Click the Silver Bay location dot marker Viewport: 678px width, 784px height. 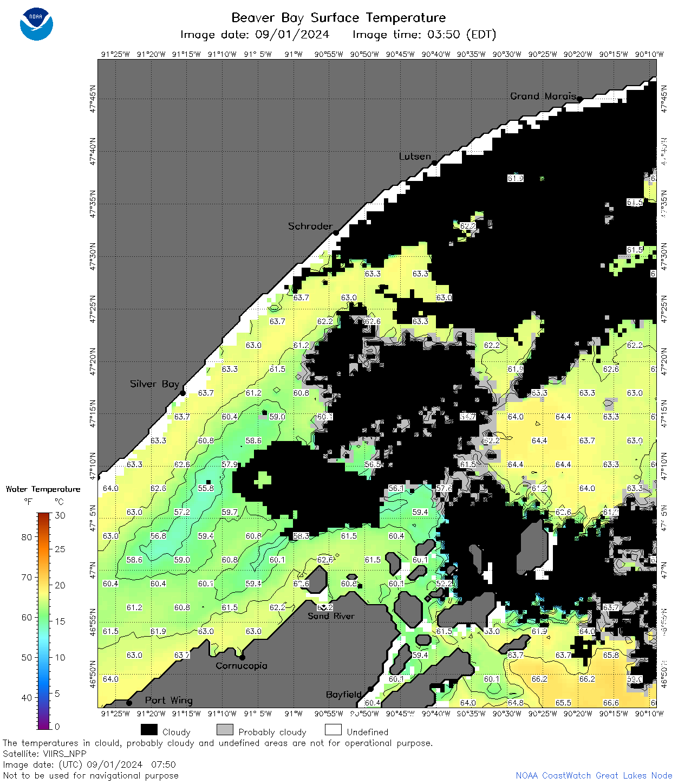[183, 393]
